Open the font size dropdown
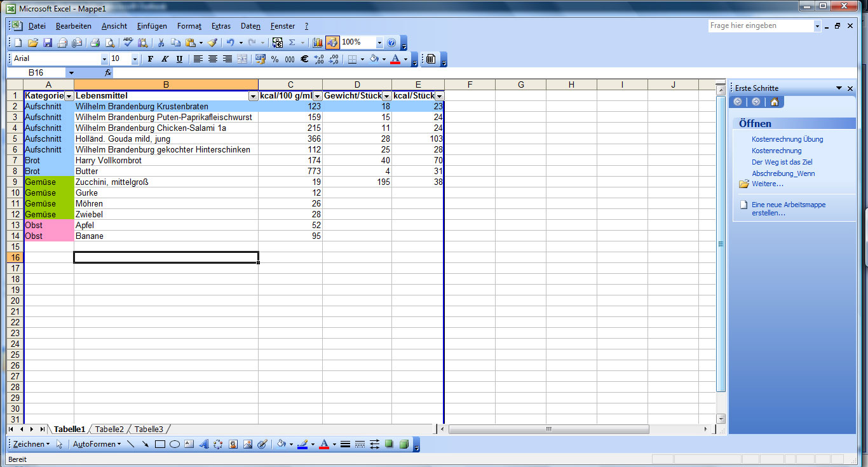 click(x=135, y=59)
